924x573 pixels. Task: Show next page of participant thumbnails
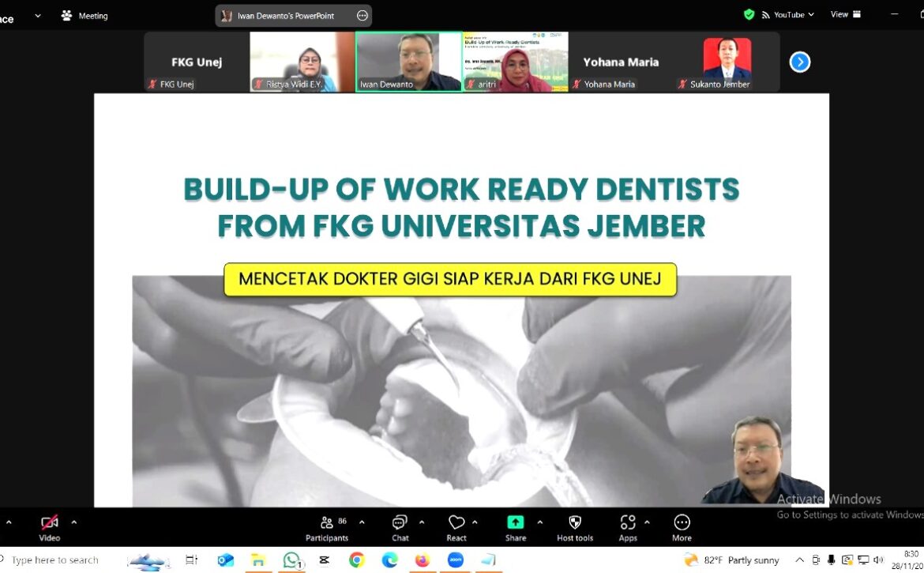point(800,62)
